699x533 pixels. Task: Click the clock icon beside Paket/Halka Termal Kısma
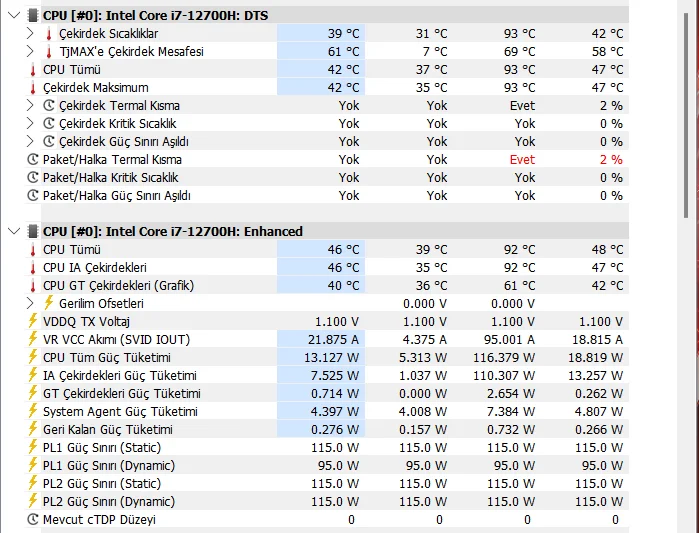tap(33, 160)
